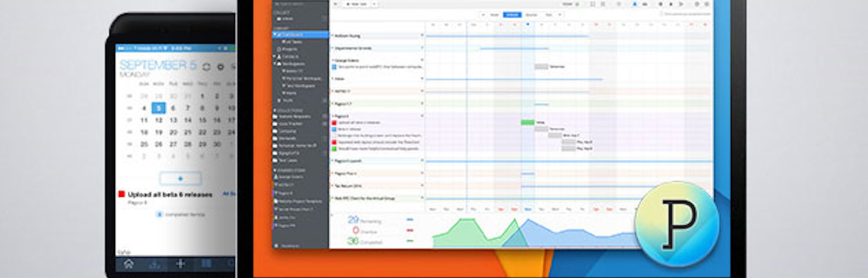Select date 30 in the phone calendar
The width and height of the screenshot is (868, 278).
(217, 144)
